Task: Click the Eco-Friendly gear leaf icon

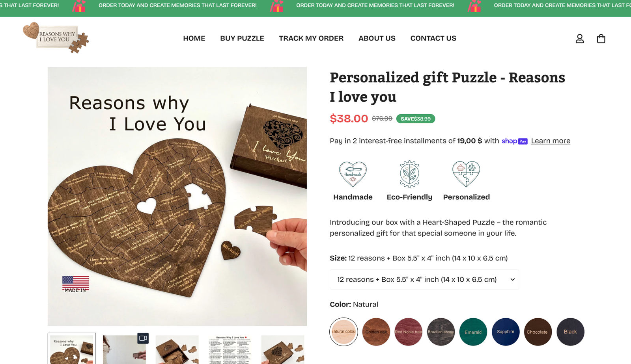Action: click(409, 174)
